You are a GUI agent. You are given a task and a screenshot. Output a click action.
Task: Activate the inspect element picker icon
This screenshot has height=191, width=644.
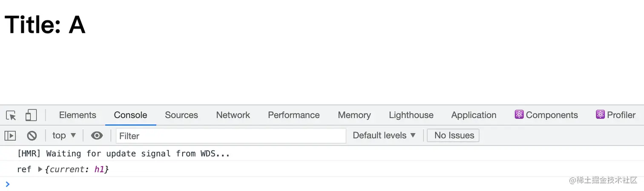[x=11, y=115]
